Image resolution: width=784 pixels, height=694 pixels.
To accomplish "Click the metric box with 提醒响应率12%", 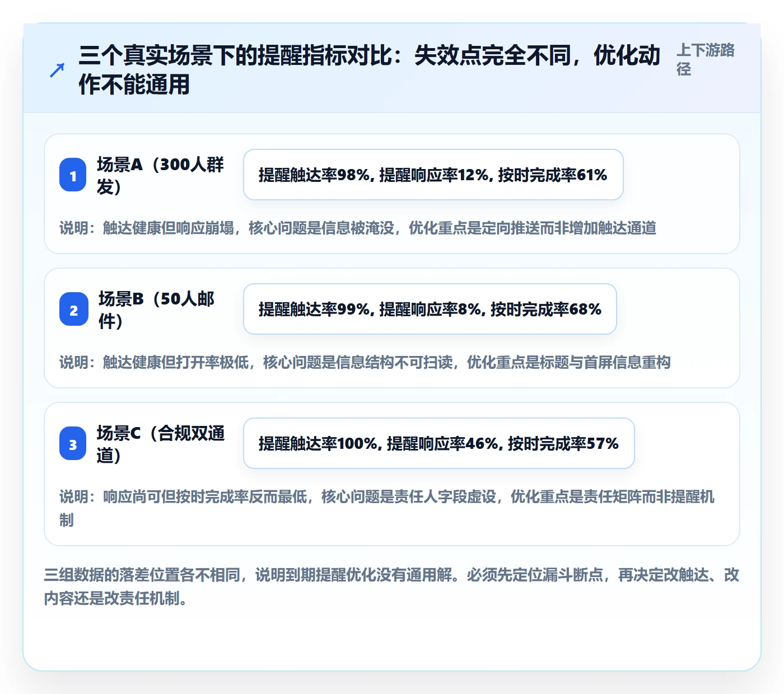I will tap(433, 175).
